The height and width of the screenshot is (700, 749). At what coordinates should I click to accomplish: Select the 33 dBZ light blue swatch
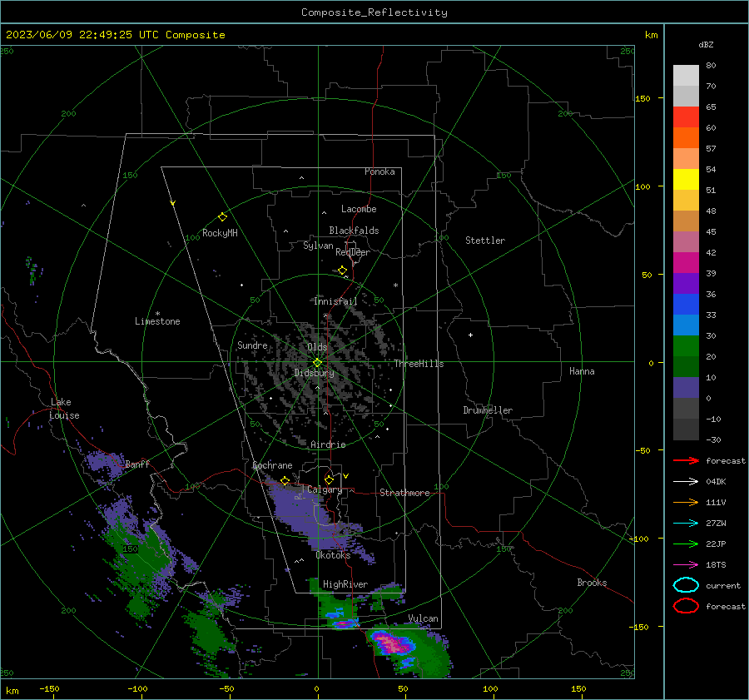coord(686,325)
